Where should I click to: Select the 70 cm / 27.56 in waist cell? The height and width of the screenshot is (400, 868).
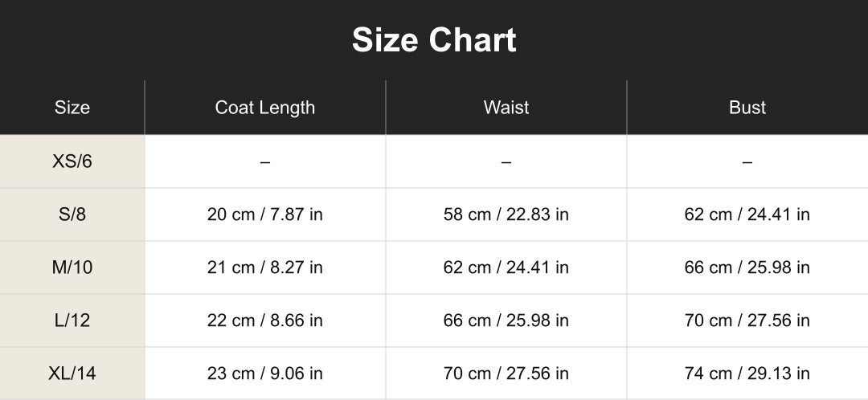click(x=506, y=373)
